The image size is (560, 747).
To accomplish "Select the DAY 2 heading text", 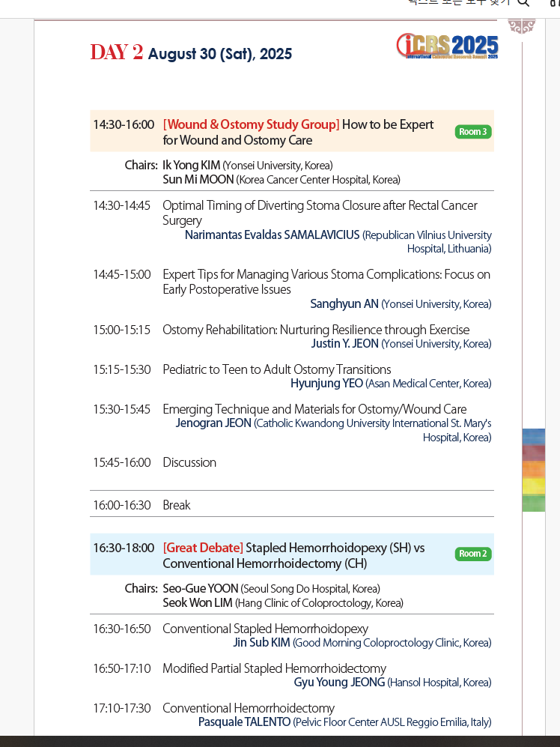I will [x=117, y=52].
